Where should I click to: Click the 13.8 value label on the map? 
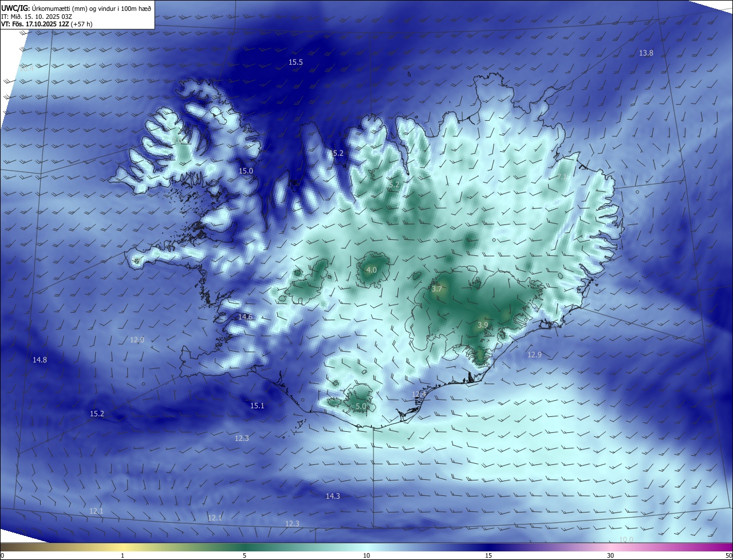coord(646,53)
